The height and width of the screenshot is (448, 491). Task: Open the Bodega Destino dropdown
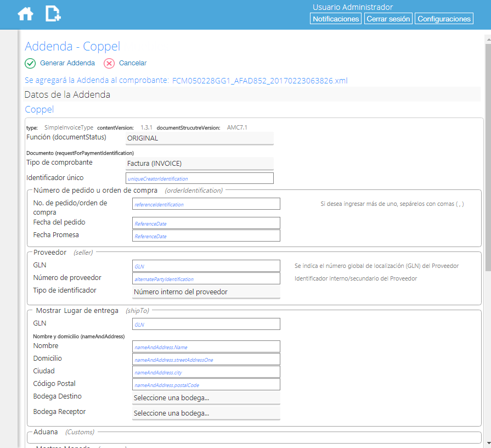206,398
